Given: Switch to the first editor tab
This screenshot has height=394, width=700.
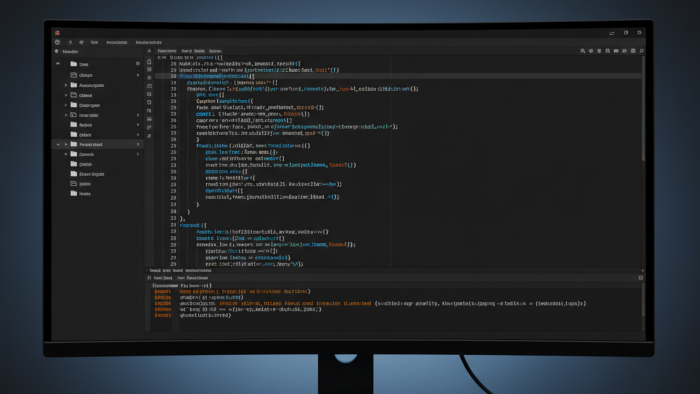Looking at the screenshot, I should pos(167,51).
